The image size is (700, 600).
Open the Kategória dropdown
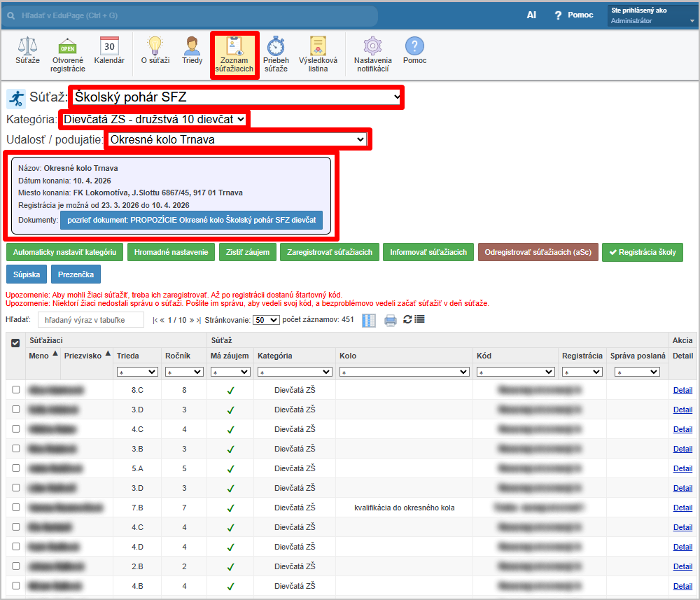tap(154, 120)
